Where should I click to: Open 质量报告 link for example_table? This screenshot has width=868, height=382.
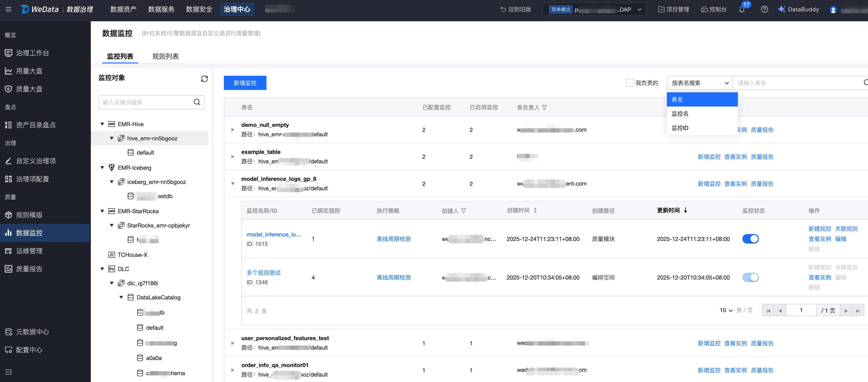762,157
